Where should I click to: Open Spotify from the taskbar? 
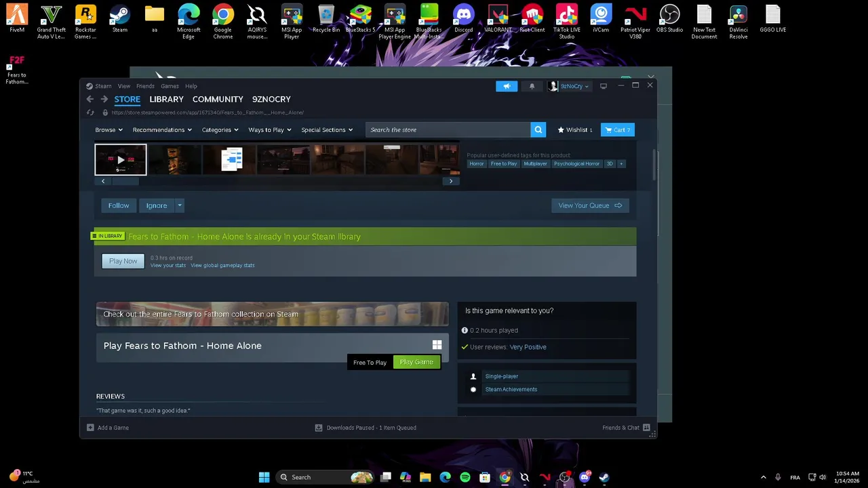pos(465,477)
